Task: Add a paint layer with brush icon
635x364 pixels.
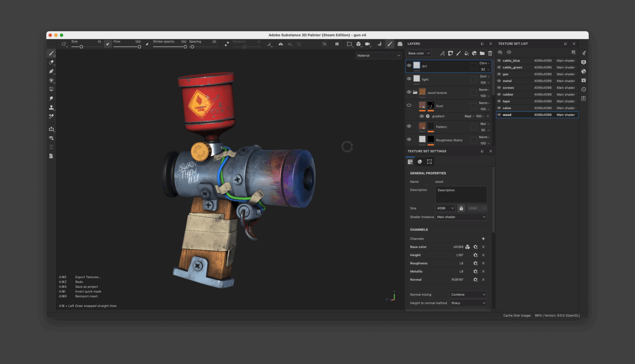Action: point(458,53)
